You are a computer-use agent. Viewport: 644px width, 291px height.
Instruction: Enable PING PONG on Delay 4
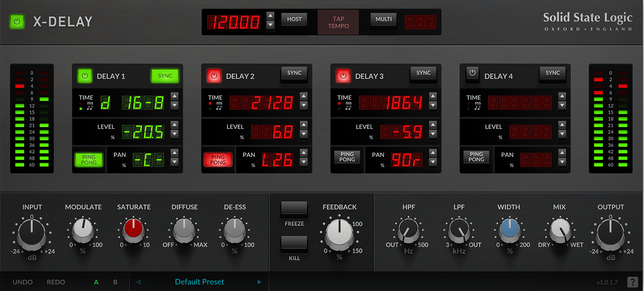coord(476,157)
